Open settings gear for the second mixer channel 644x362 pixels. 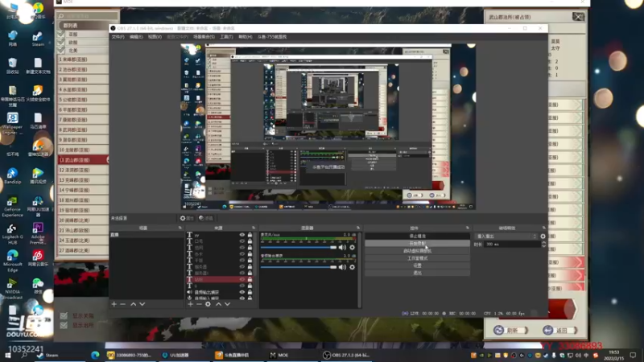coord(352,267)
